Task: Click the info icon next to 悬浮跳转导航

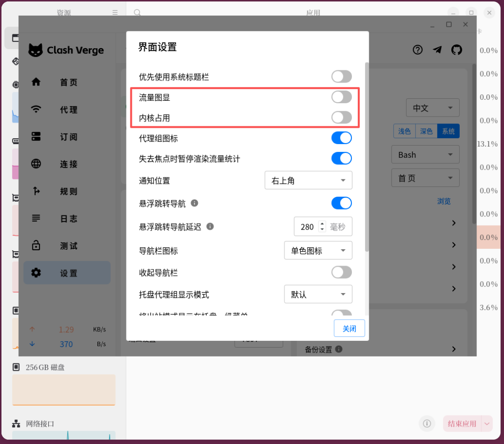Action: point(194,203)
